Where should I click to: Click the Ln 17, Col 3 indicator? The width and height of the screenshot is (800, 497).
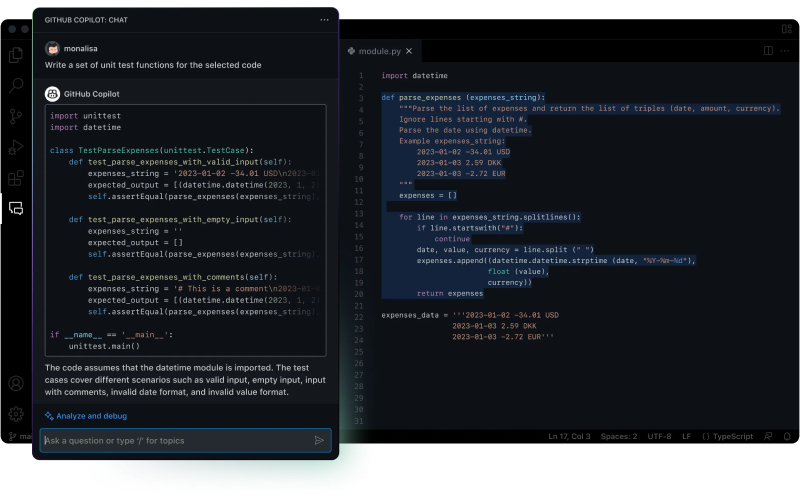(569, 437)
